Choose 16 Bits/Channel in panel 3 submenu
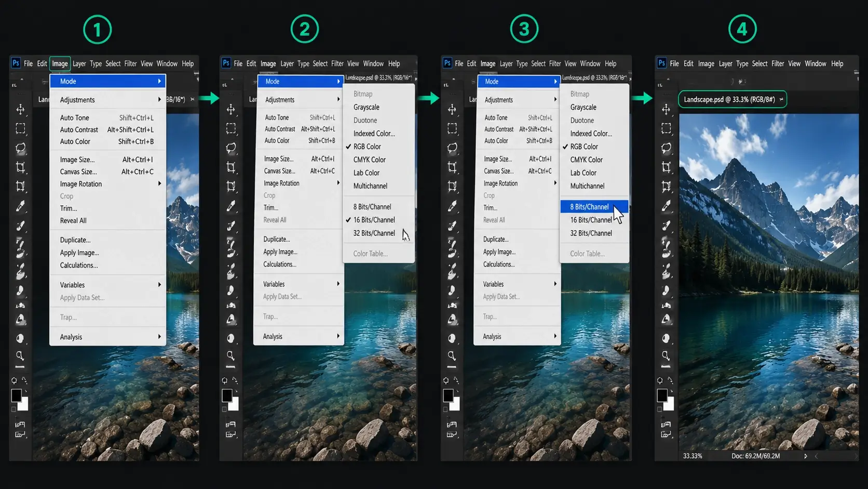 594,220
